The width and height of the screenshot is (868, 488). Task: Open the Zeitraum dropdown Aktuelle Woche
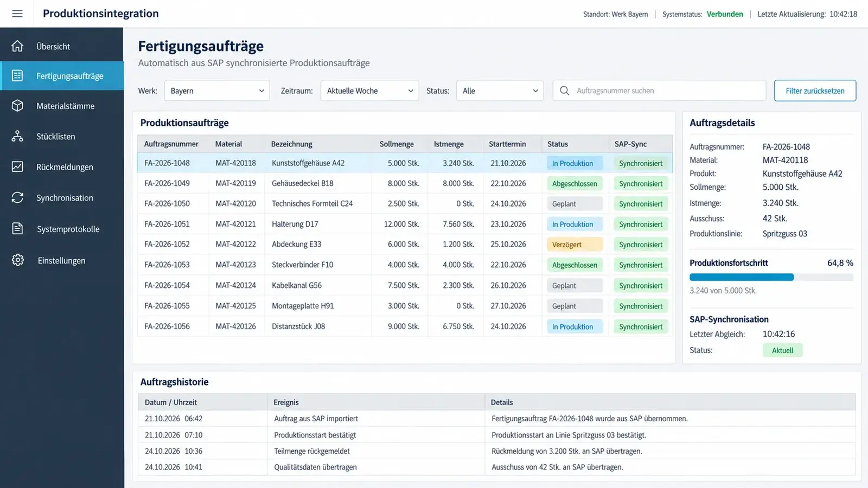(x=369, y=91)
